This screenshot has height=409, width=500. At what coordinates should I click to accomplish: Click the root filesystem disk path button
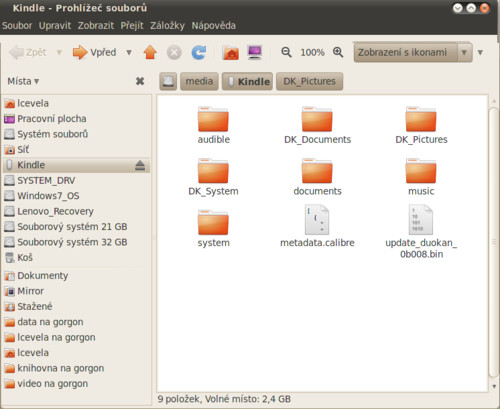(x=168, y=81)
